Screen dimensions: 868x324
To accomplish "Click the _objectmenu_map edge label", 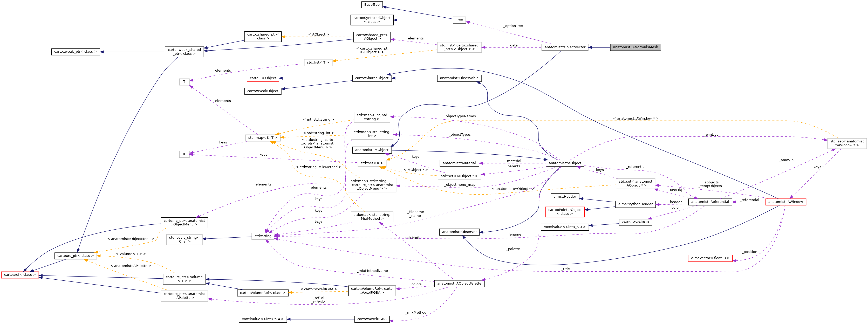I will point(460,185).
